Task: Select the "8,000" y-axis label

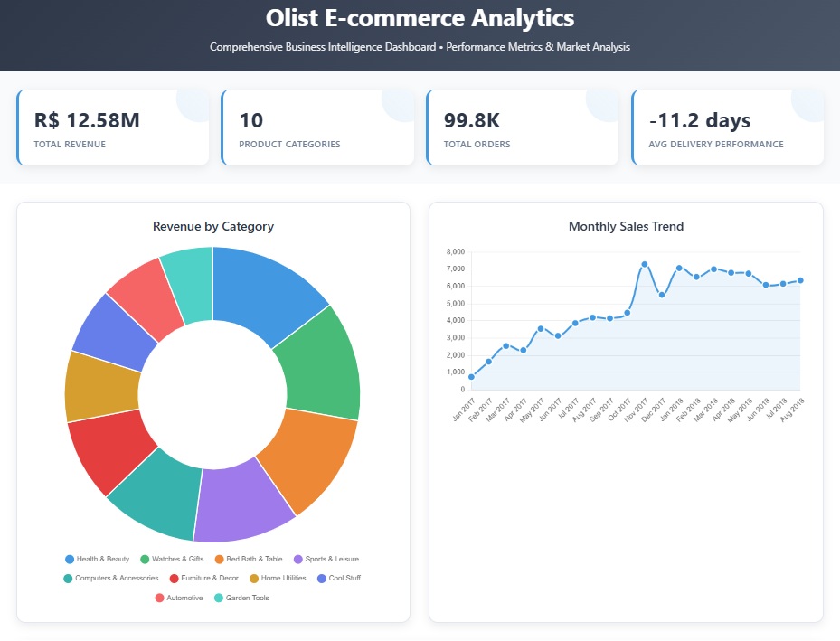Action: 456,251
